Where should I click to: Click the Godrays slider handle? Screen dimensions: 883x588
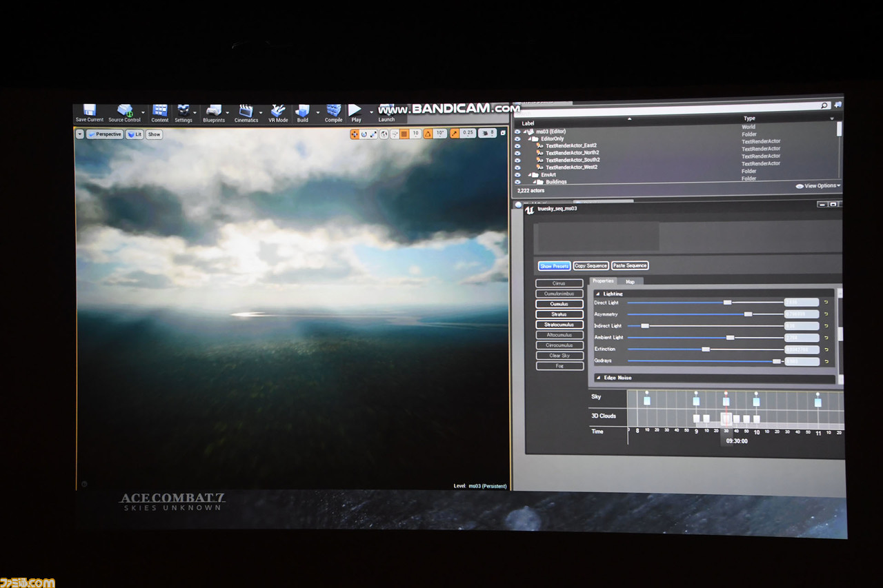(x=777, y=361)
